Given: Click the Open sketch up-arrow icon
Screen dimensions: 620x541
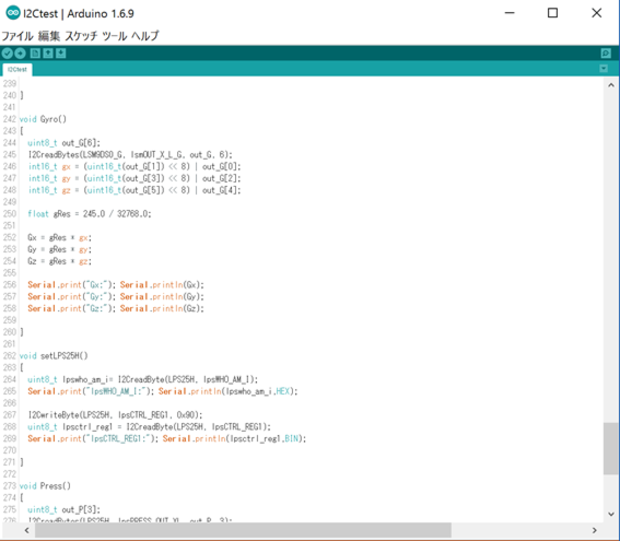Looking at the screenshot, I should pos(48,52).
